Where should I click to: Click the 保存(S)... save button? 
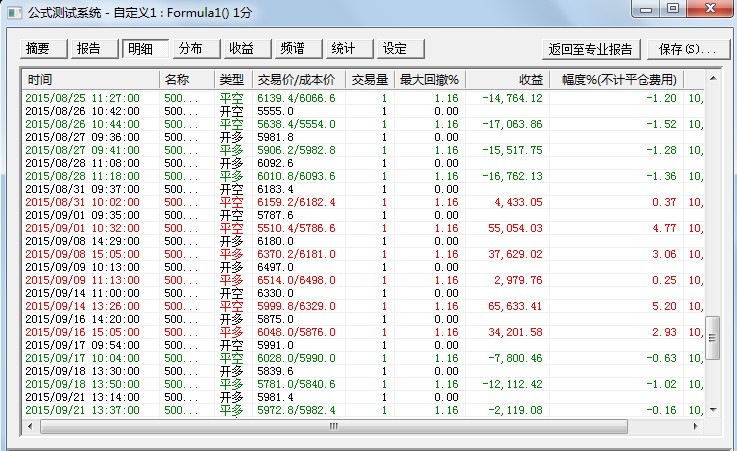pyautogui.click(x=688, y=49)
